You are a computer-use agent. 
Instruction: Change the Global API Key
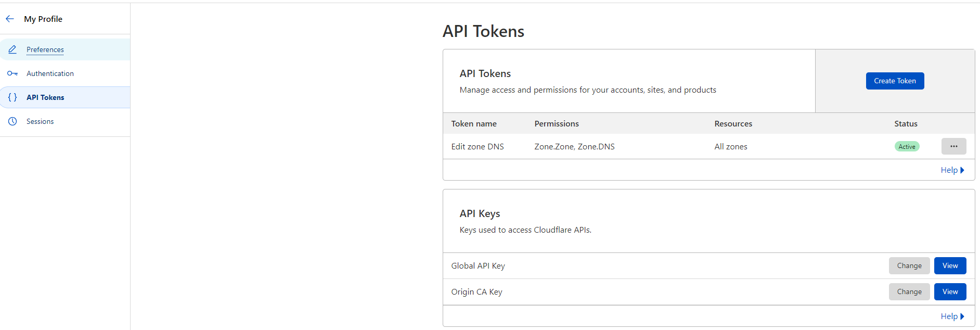[x=909, y=265]
